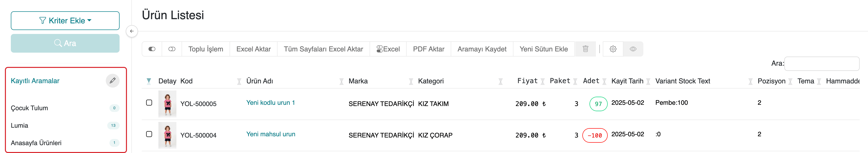Check the checkbox for YOL-500005
Screen dimensions: 868x153
click(149, 102)
